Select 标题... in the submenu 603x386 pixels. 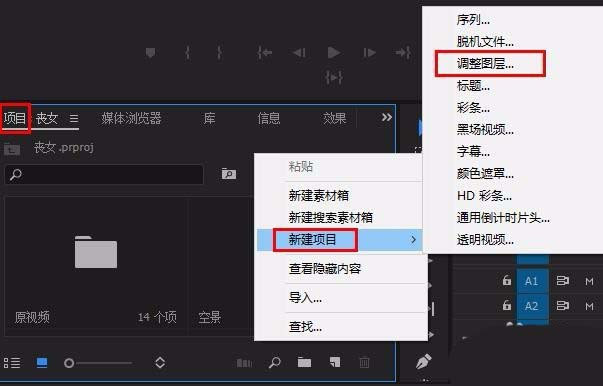pos(473,85)
